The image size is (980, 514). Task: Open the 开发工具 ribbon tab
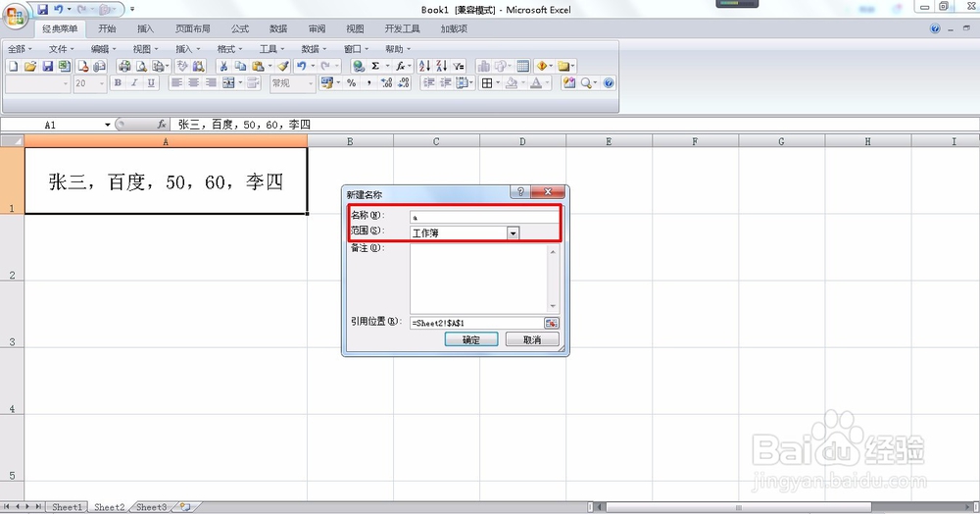click(x=403, y=28)
